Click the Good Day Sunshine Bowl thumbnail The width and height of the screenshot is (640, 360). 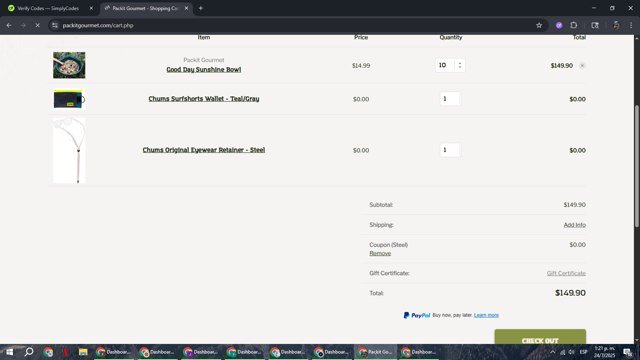tap(69, 65)
